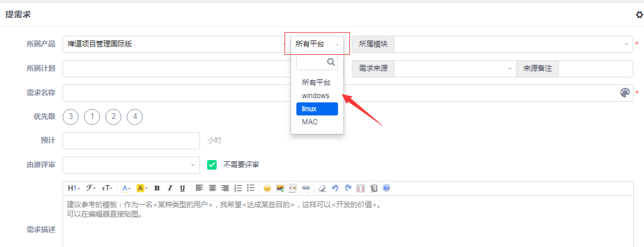Toggle fullscreen editor mode
644x247 pixels.
(361, 188)
